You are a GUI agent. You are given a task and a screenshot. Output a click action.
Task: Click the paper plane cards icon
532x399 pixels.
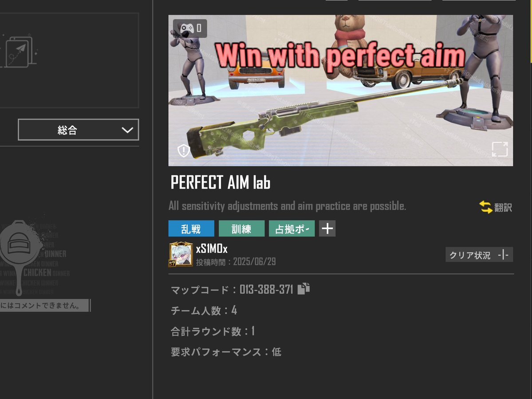click(x=19, y=52)
